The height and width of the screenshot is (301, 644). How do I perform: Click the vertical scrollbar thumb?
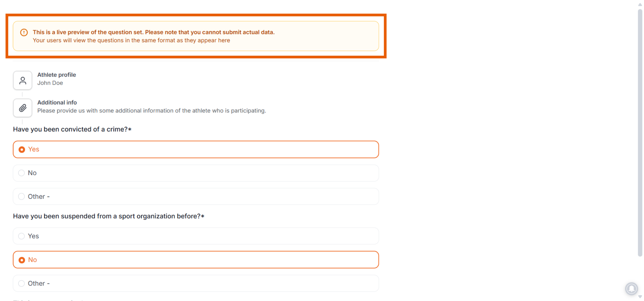tap(640, 133)
